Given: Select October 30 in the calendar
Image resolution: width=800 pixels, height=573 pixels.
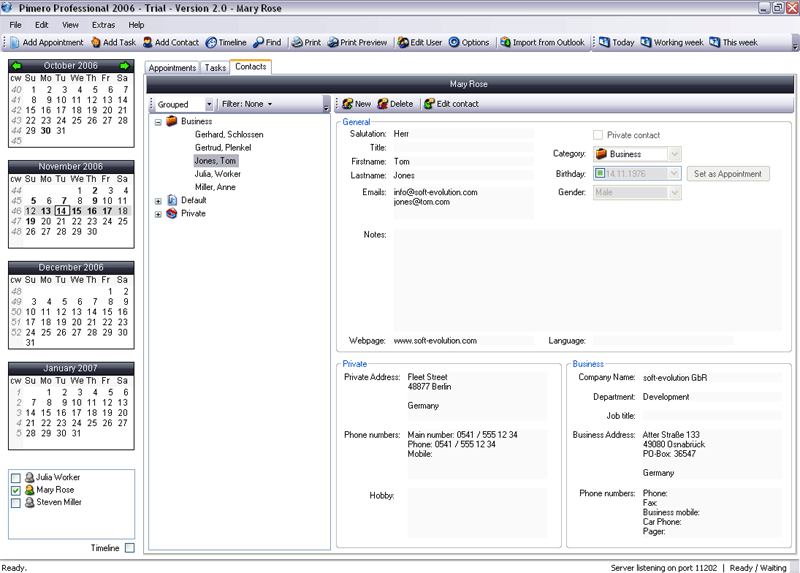Looking at the screenshot, I should (46, 131).
